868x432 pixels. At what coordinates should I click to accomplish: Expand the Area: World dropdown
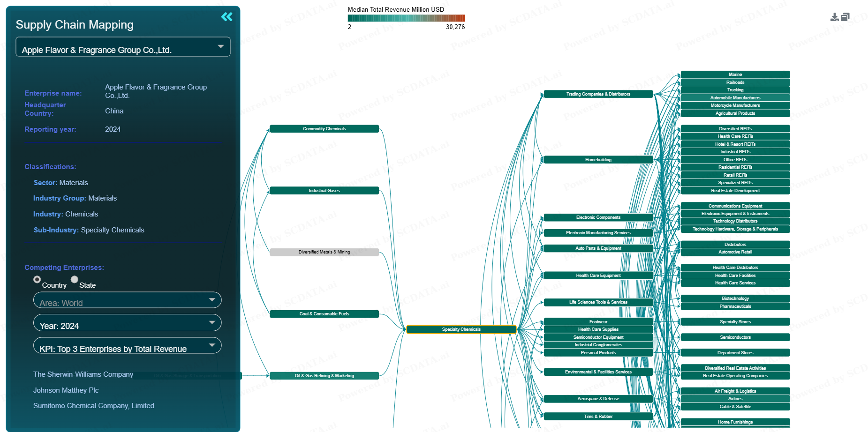pos(127,300)
